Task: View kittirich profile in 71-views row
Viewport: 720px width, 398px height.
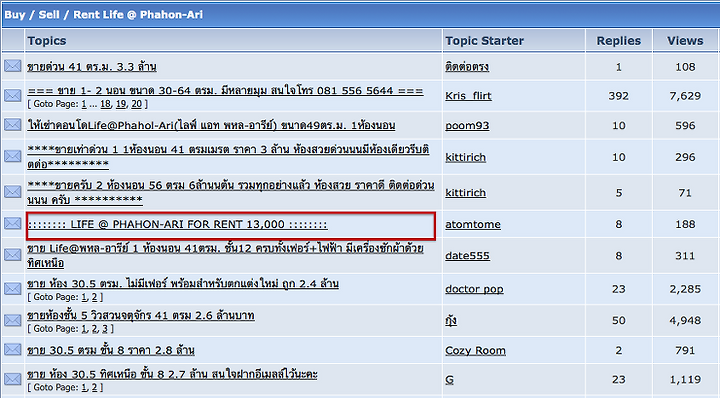Action: (466, 193)
